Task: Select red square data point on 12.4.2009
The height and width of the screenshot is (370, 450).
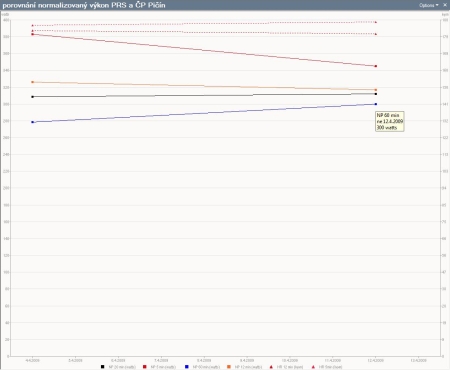Action: pyautogui.click(x=376, y=66)
